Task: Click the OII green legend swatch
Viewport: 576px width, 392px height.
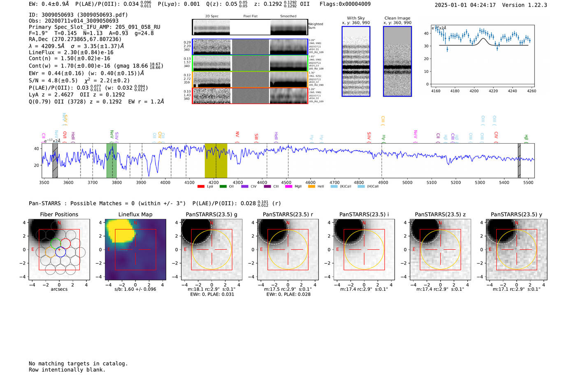Action: 223,186
